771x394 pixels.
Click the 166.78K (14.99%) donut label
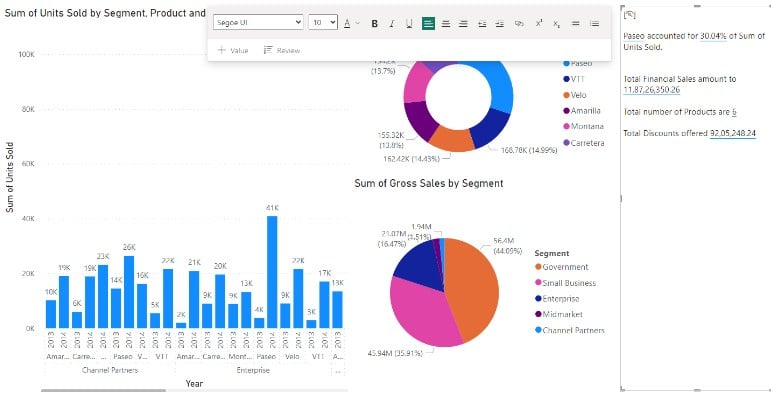coord(529,150)
